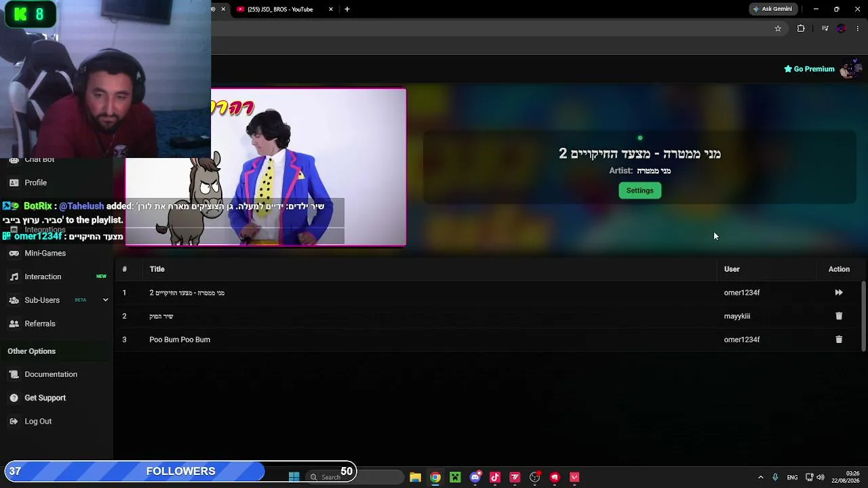The width and height of the screenshot is (868, 488).
Task: Open the Referrals sidebar page
Action: pyautogui.click(x=40, y=324)
